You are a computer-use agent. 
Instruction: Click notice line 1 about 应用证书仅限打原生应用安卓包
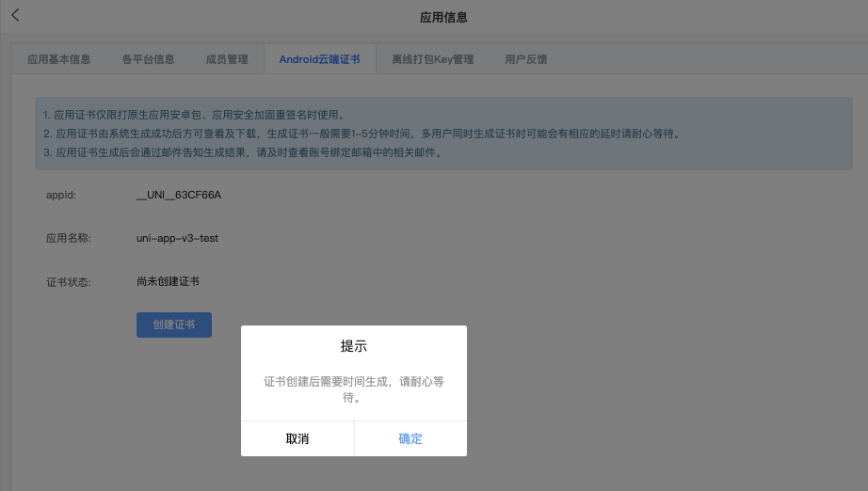tap(195, 115)
